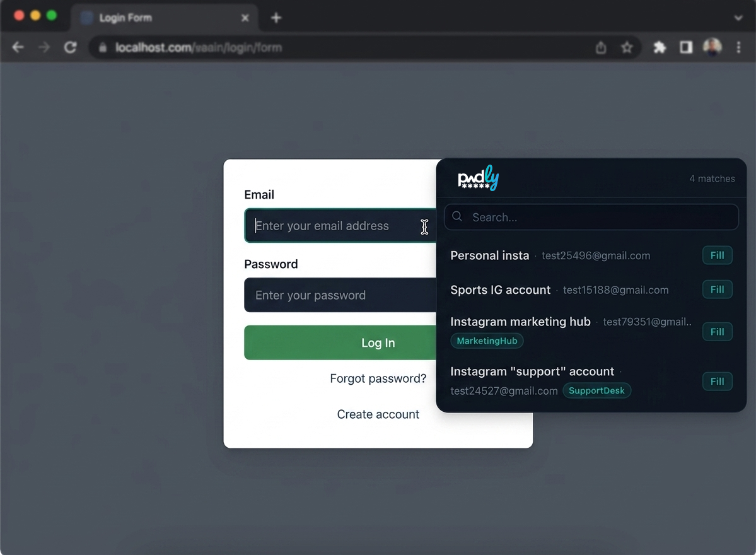Open a new tab with plus icon
Screen dimensions: 756x555
pos(276,18)
